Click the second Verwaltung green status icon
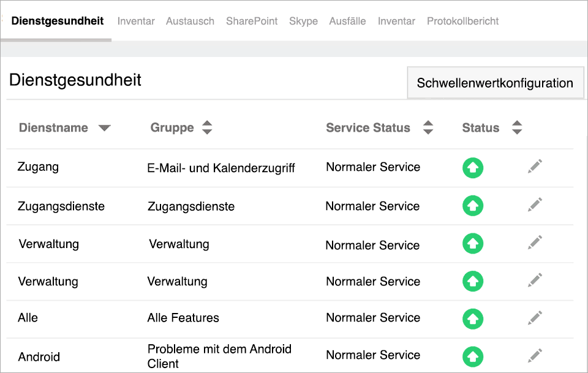Screen dimensions: 588x373 tap(473, 280)
